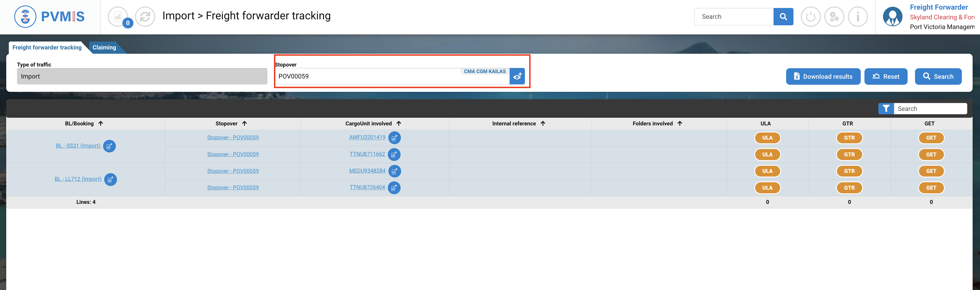This screenshot has width=980, height=290.
Task: Open the settings gears icon
Action: pos(834,17)
